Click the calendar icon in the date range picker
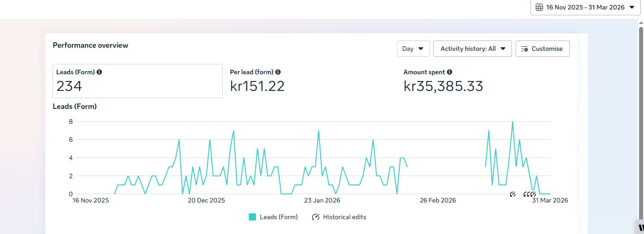 [x=539, y=7]
